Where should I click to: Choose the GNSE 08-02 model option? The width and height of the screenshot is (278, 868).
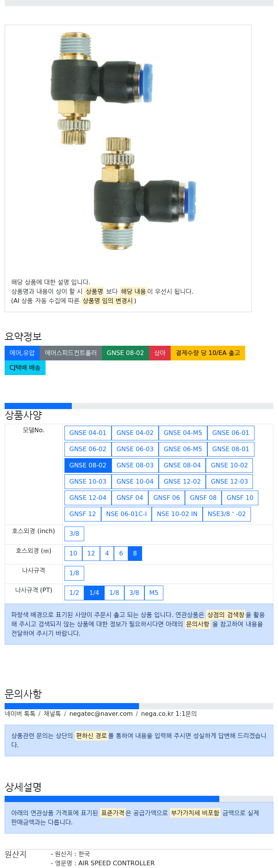click(x=88, y=465)
